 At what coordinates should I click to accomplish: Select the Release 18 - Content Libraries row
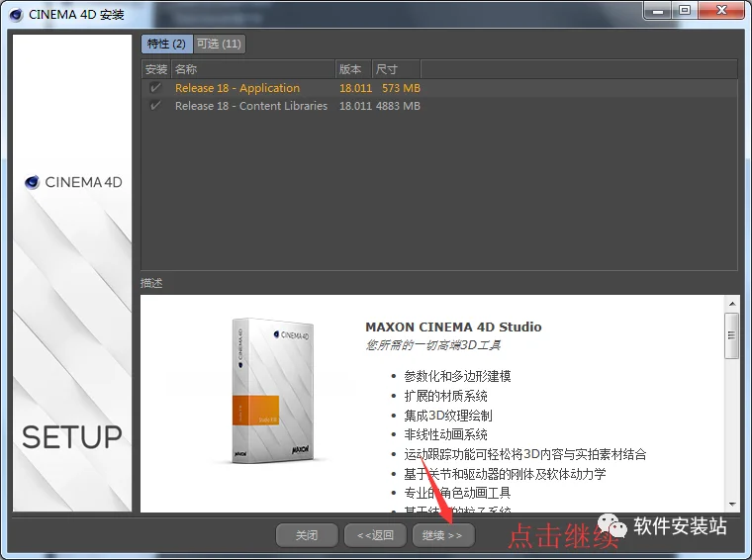pyautogui.click(x=439, y=106)
